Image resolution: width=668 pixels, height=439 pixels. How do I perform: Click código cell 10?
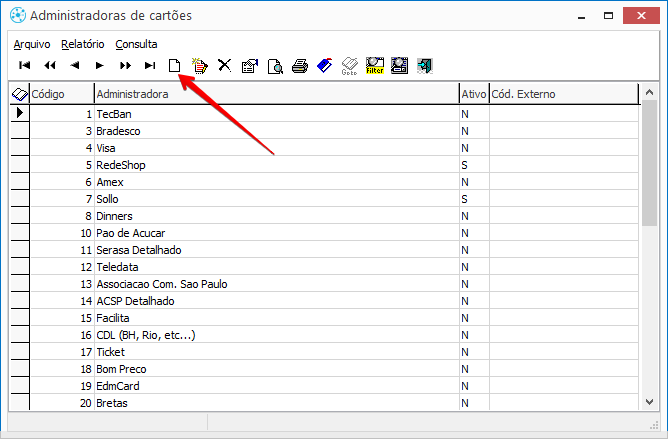pos(62,233)
